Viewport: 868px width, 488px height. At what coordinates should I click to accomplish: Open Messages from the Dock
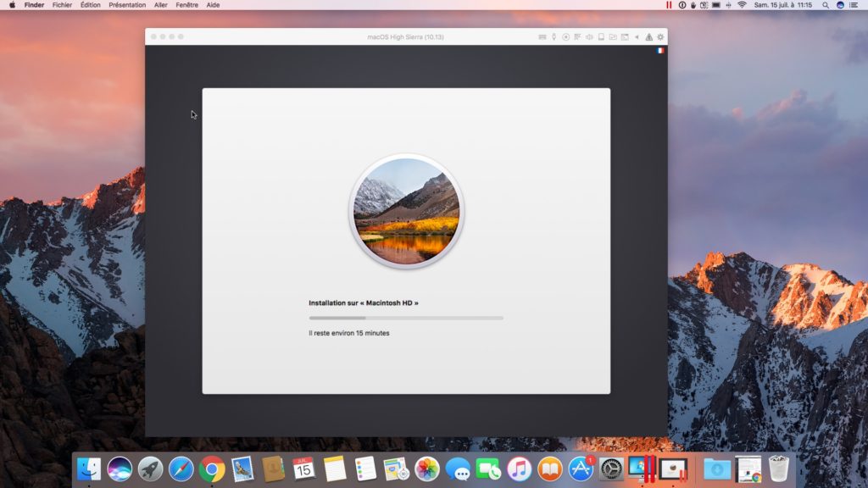[x=458, y=469]
